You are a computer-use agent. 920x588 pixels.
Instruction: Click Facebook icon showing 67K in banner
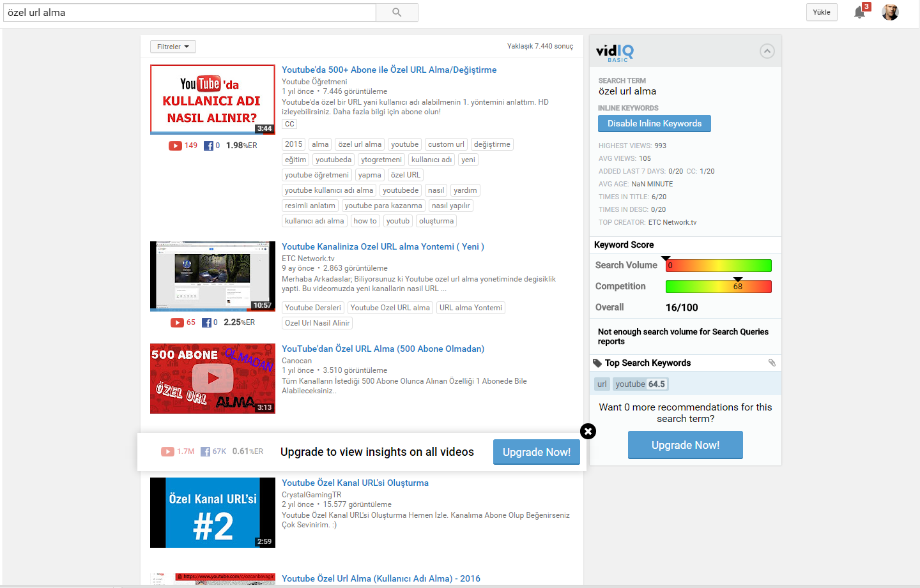pos(205,451)
